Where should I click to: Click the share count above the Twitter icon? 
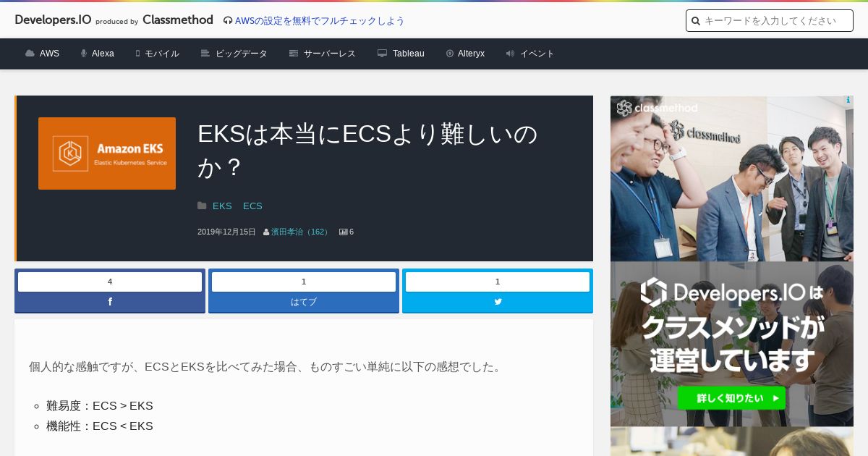pyautogui.click(x=498, y=282)
